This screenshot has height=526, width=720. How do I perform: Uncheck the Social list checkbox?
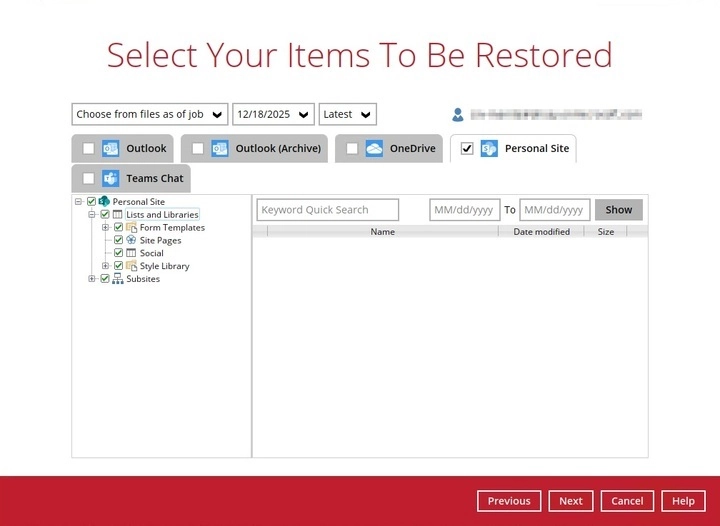coord(118,253)
